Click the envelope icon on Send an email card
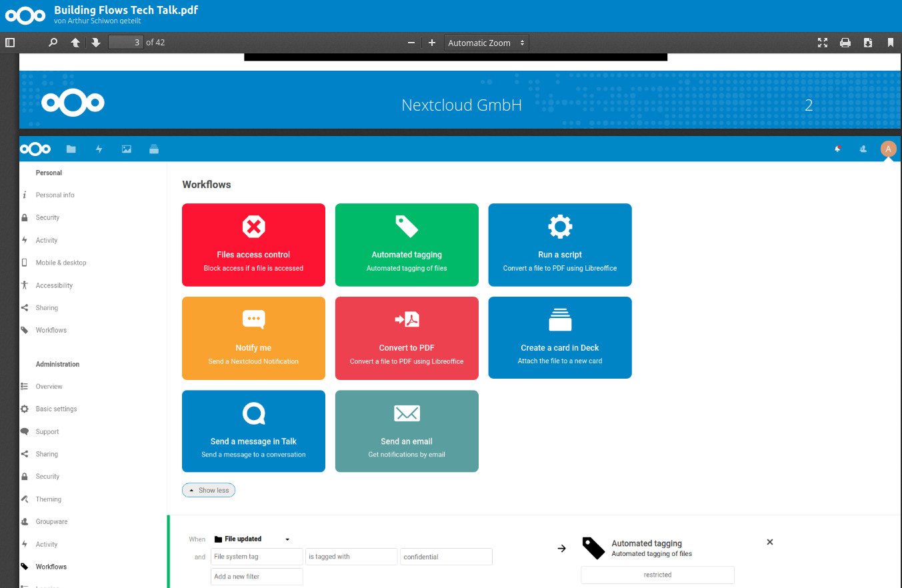The height and width of the screenshot is (588, 902). pos(407,413)
